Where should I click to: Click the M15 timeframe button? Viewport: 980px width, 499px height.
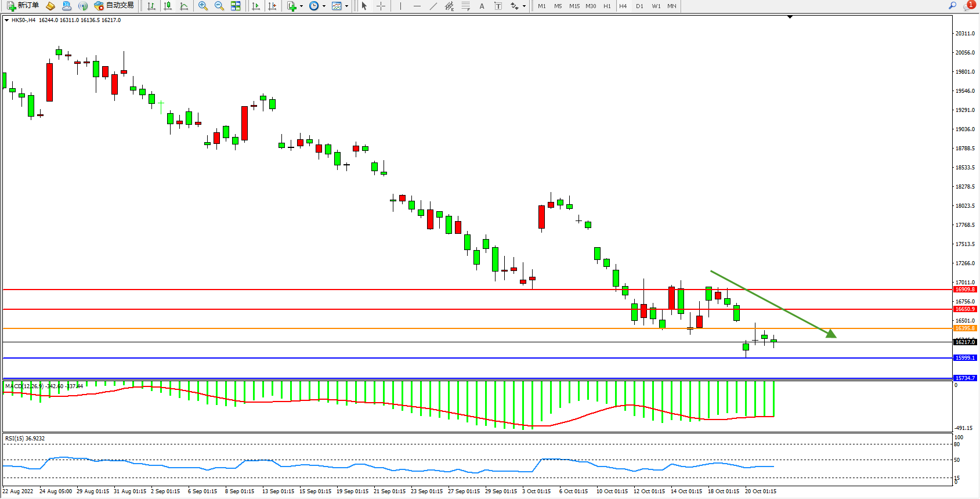(x=574, y=6)
